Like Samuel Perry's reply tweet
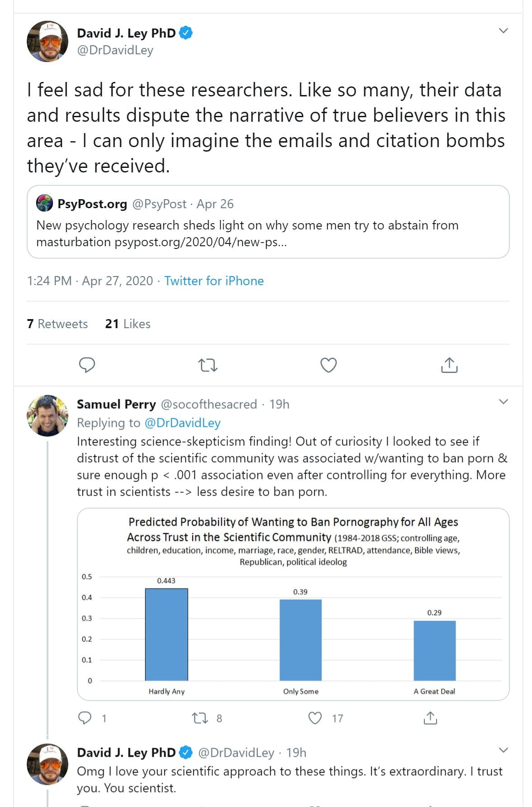 (315, 718)
